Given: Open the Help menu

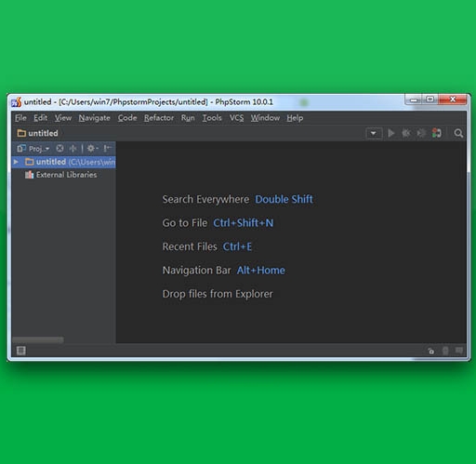Looking at the screenshot, I should (295, 118).
